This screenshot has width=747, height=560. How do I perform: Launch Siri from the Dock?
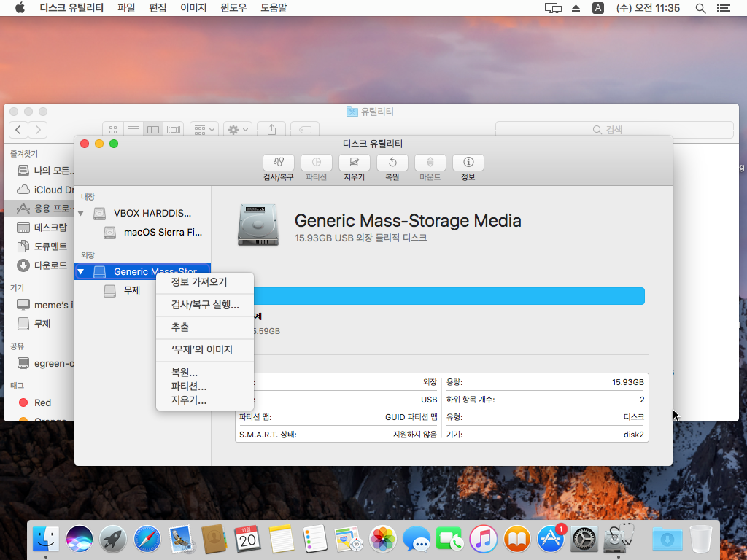tap(79, 539)
